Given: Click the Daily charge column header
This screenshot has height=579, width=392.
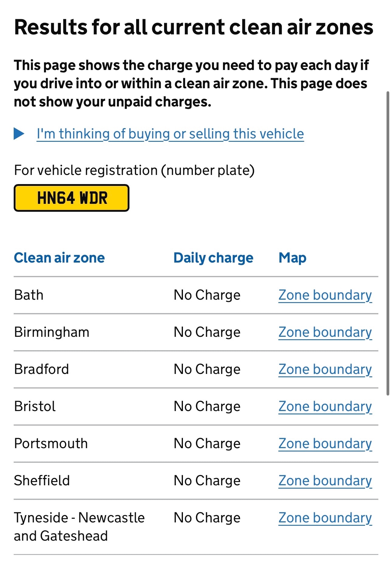Looking at the screenshot, I should [x=213, y=258].
